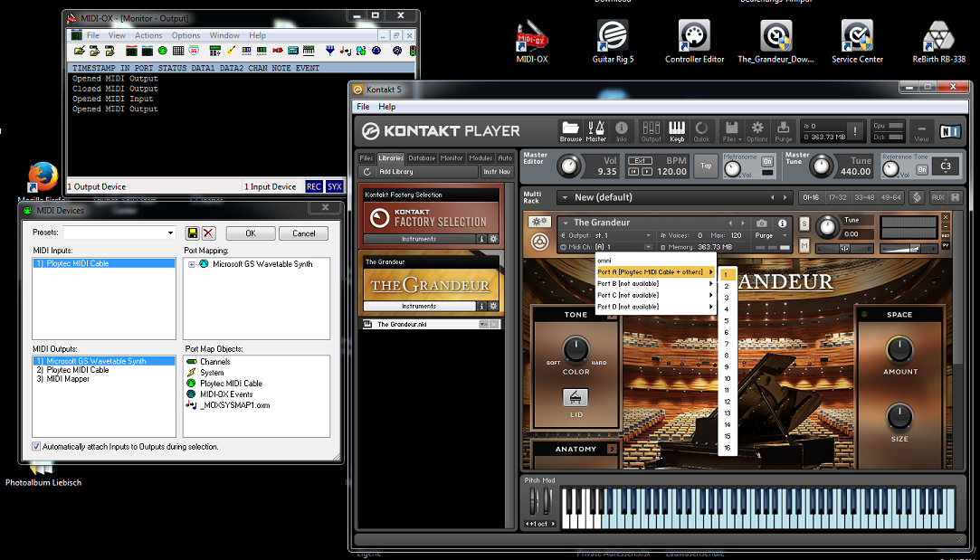The width and height of the screenshot is (980, 560).
Task: Click the Purge icon in Kontakt header
Action: tap(783, 131)
